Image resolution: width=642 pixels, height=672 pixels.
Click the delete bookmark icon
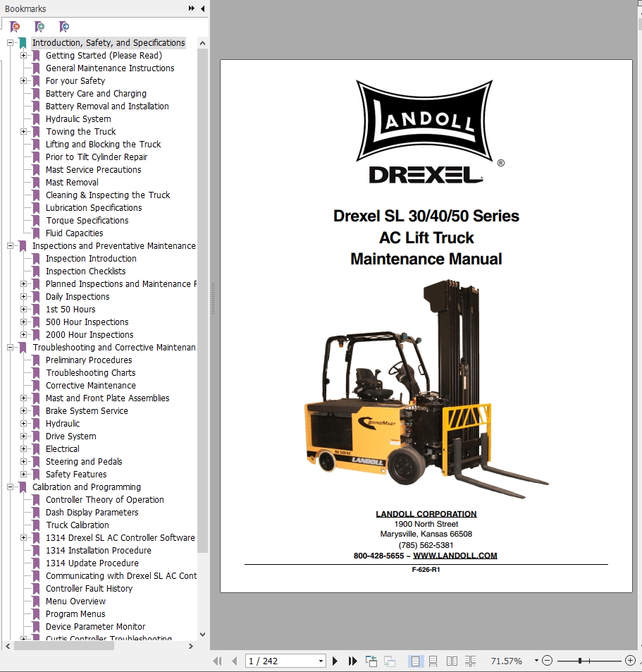[x=15, y=27]
